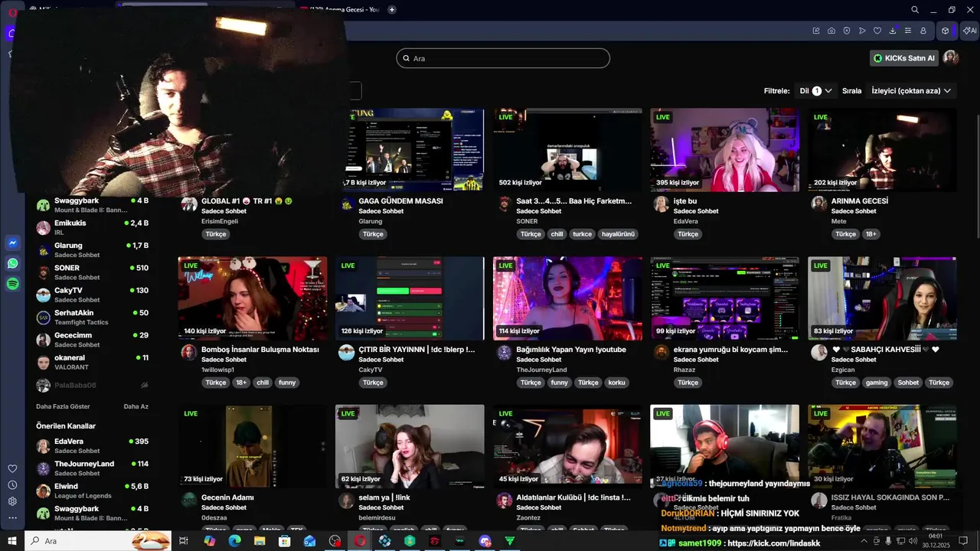Open Elwind in recommended channels
The height and width of the screenshot is (551, 980).
pos(93,491)
